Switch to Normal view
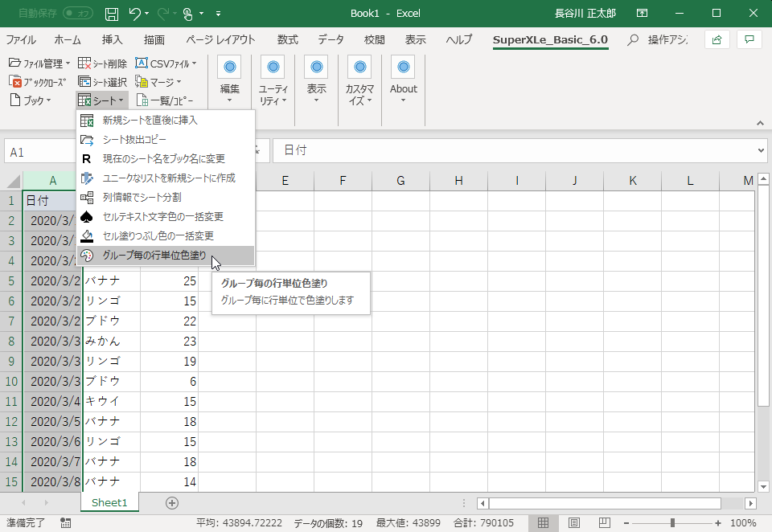Image resolution: width=772 pixels, height=532 pixels. [543, 522]
